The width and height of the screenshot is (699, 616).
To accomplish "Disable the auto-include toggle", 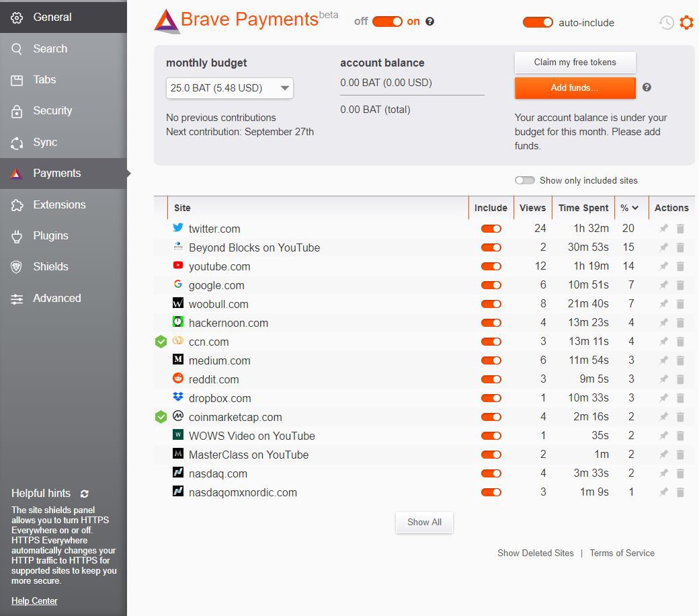I will (538, 23).
